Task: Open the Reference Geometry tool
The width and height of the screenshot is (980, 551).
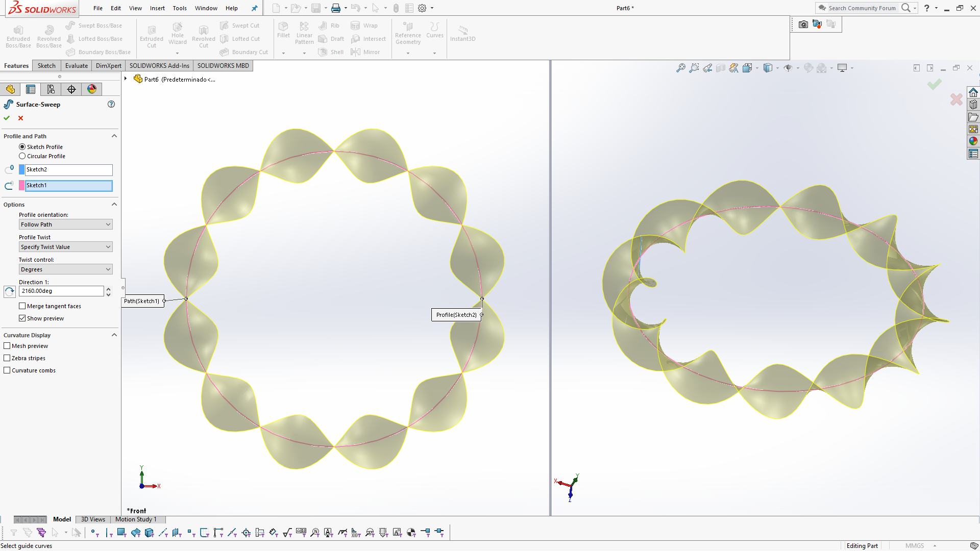Action: [x=408, y=34]
